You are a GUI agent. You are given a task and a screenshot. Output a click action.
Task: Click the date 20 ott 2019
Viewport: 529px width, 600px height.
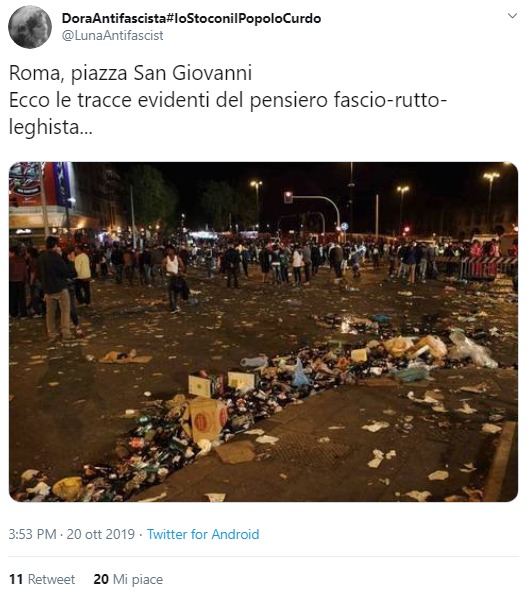point(101,534)
